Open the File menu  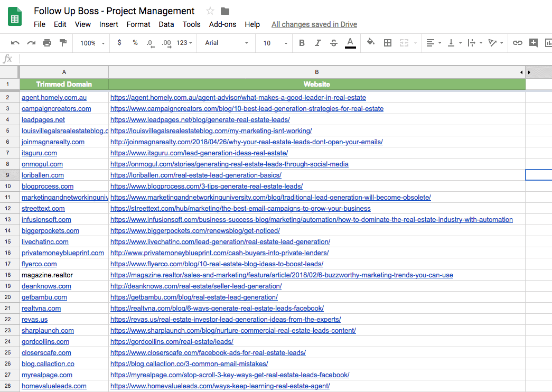40,24
